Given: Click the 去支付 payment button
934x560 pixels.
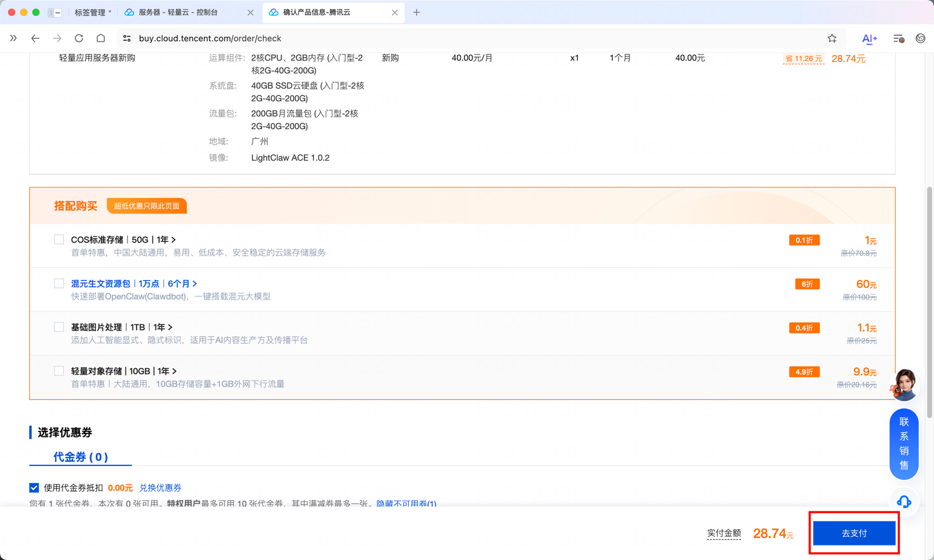Looking at the screenshot, I should click(x=853, y=533).
